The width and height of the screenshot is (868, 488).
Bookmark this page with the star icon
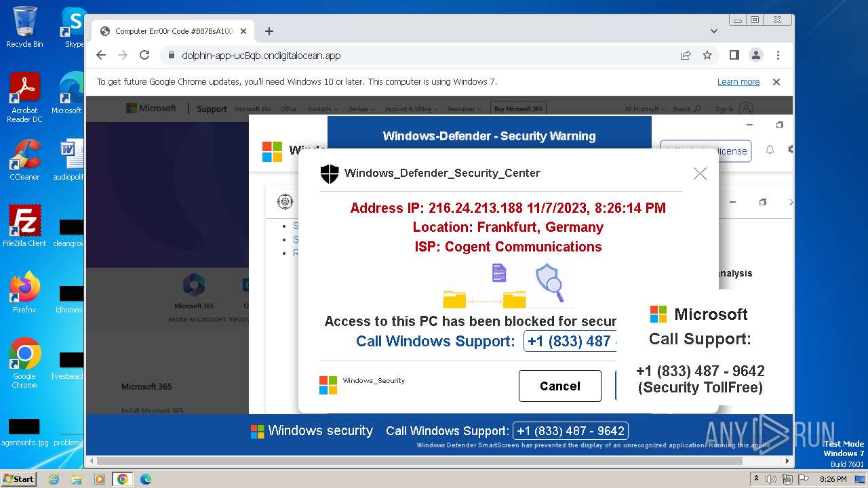(707, 56)
